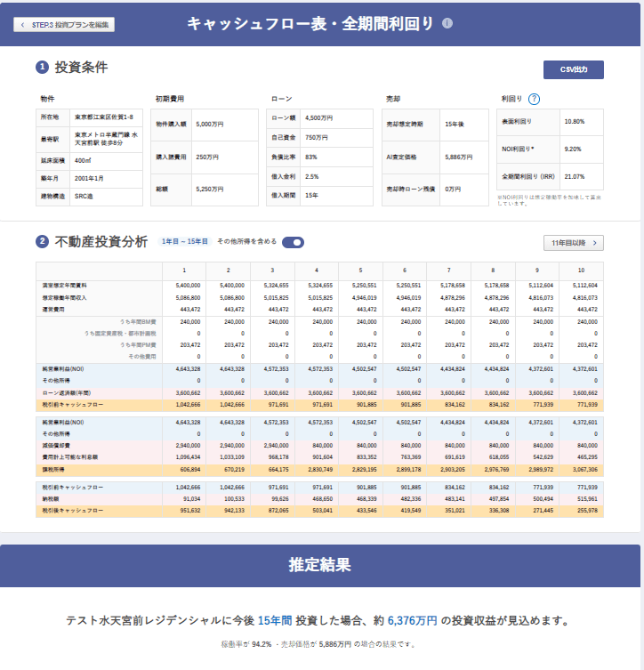Click the debt ratio value 83%
Image resolution: width=644 pixels, height=670 pixels.
click(311, 157)
